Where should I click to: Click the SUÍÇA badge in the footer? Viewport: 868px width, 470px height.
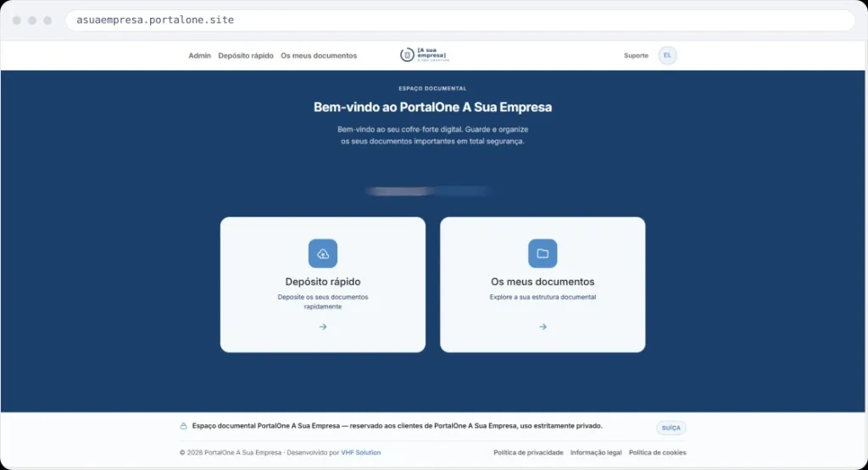click(671, 428)
